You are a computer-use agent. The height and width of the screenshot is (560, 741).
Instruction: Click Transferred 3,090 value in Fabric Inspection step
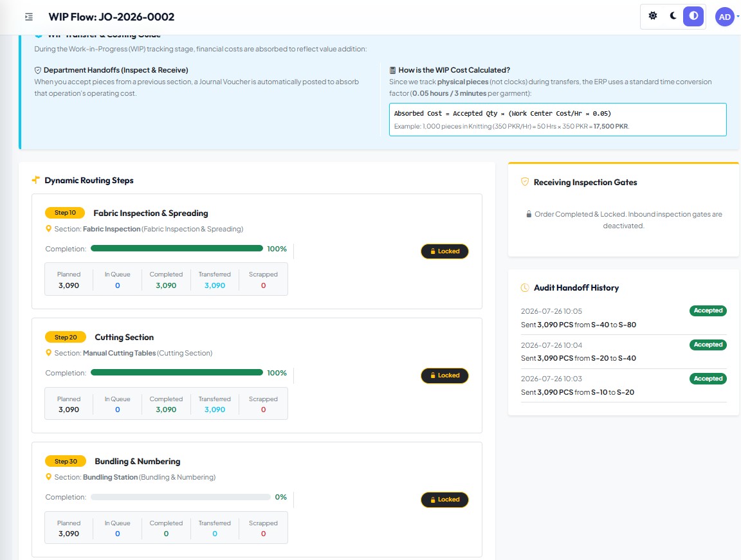click(215, 285)
